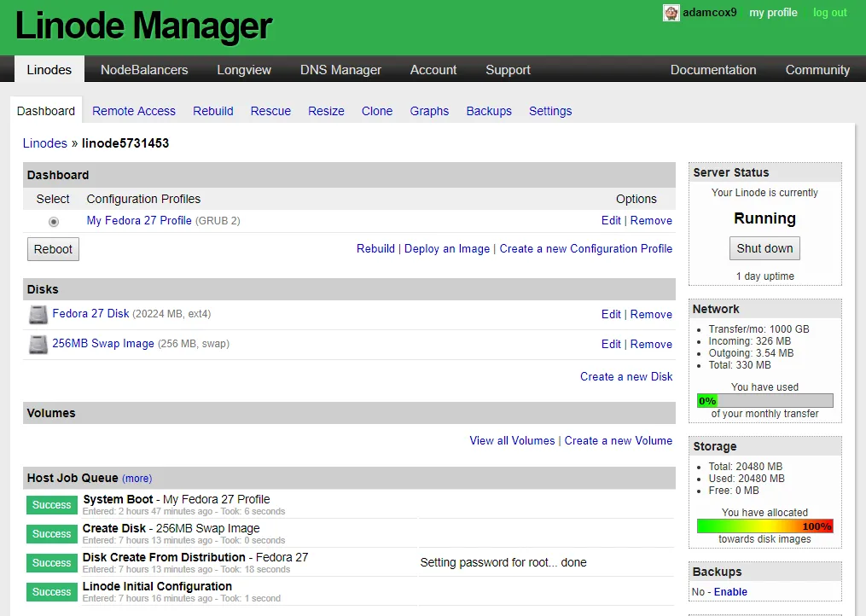The image size is (866, 616).
Task: Click the 'Incoming: 326 MB' entry
Action: click(x=749, y=341)
